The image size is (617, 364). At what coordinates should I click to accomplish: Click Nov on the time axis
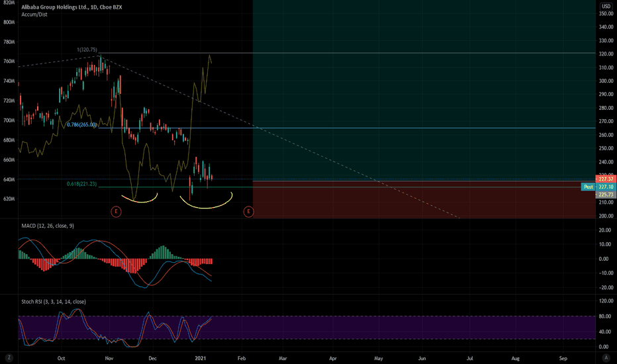109,359
